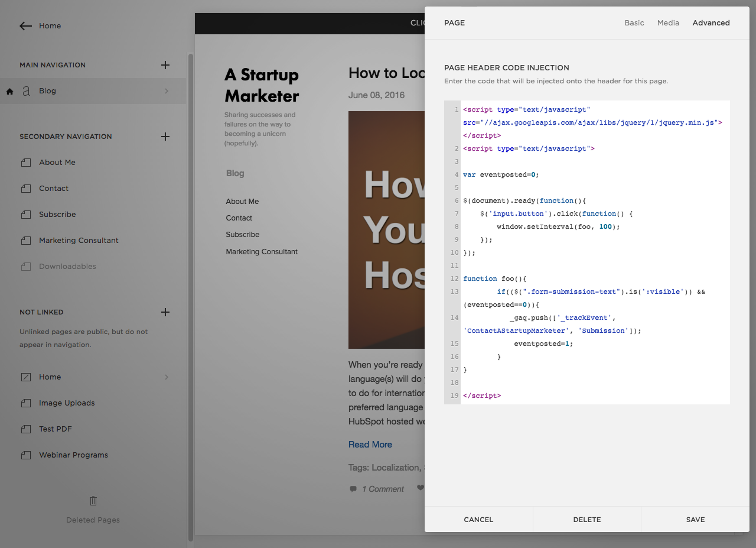Click the page icon beside Contact
This screenshot has height=548, width=756.
pos(25,189)
